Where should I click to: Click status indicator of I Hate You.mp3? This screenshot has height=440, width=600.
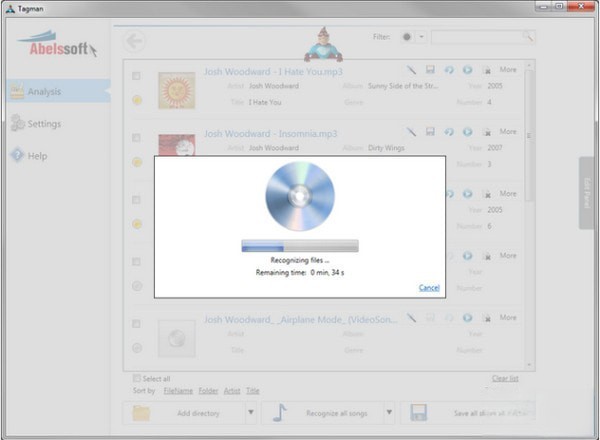coord(137,100)
